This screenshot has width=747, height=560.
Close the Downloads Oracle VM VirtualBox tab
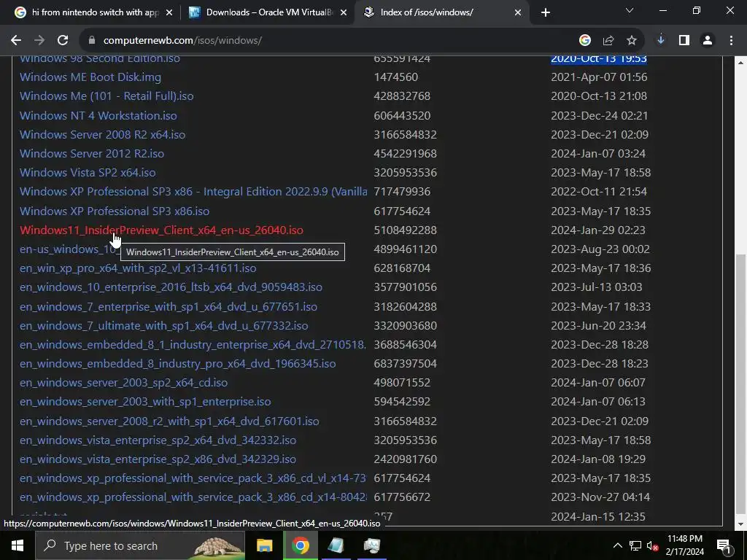(344, 12)
